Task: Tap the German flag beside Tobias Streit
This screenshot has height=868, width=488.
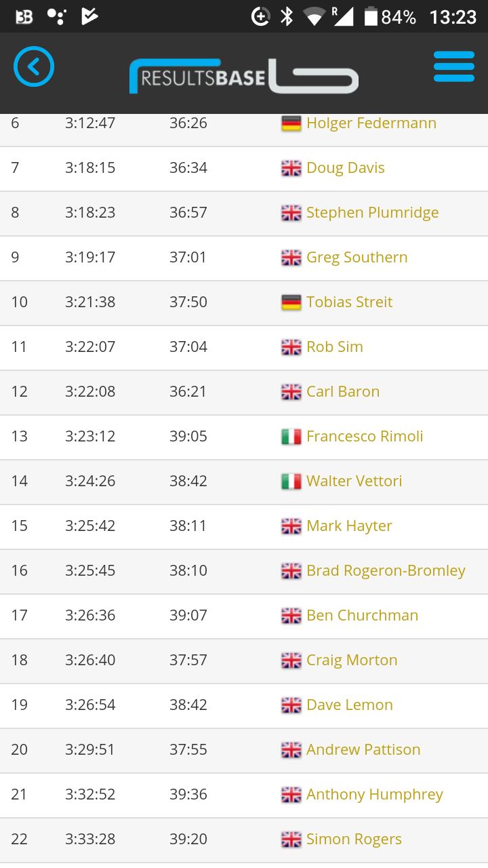Action: 291,302
